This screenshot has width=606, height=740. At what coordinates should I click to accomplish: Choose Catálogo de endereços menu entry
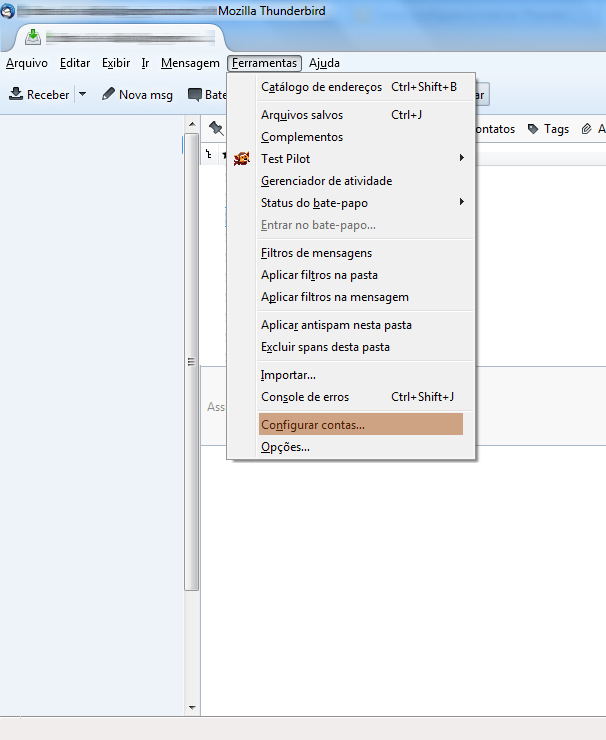321,87
